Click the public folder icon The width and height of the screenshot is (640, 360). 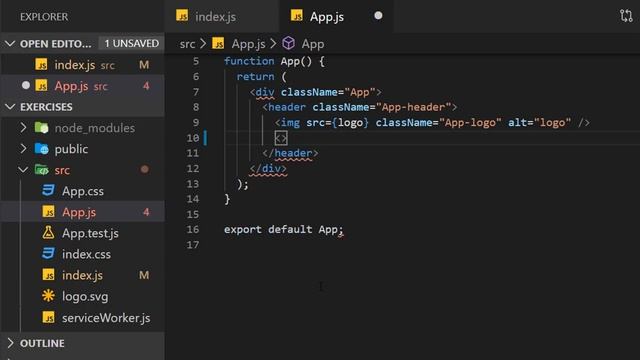click(x=42, y=149)
